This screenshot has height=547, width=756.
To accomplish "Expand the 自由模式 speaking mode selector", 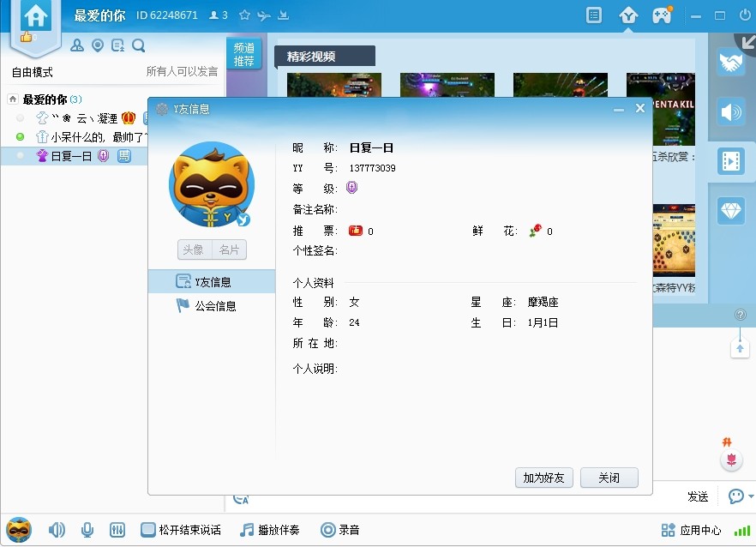I will coord(33,72).
